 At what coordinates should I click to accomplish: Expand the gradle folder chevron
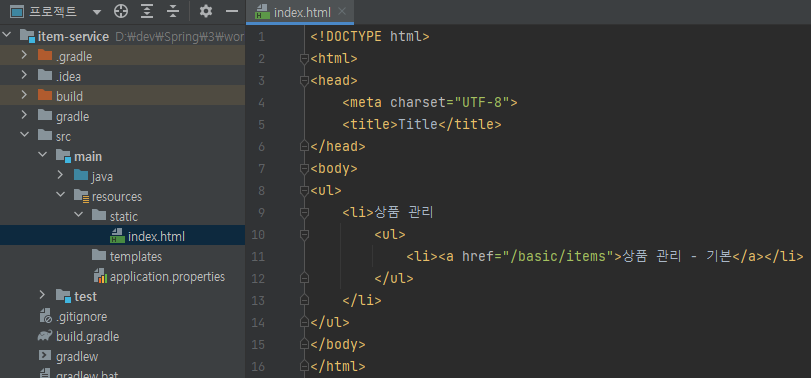click(x=24, y=116)
